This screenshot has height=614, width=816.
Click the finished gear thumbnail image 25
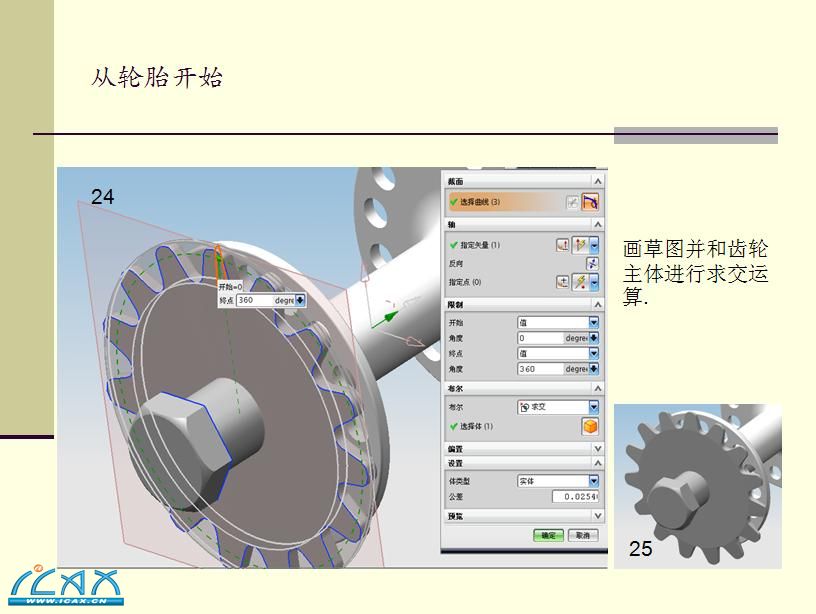click(697, 486)
